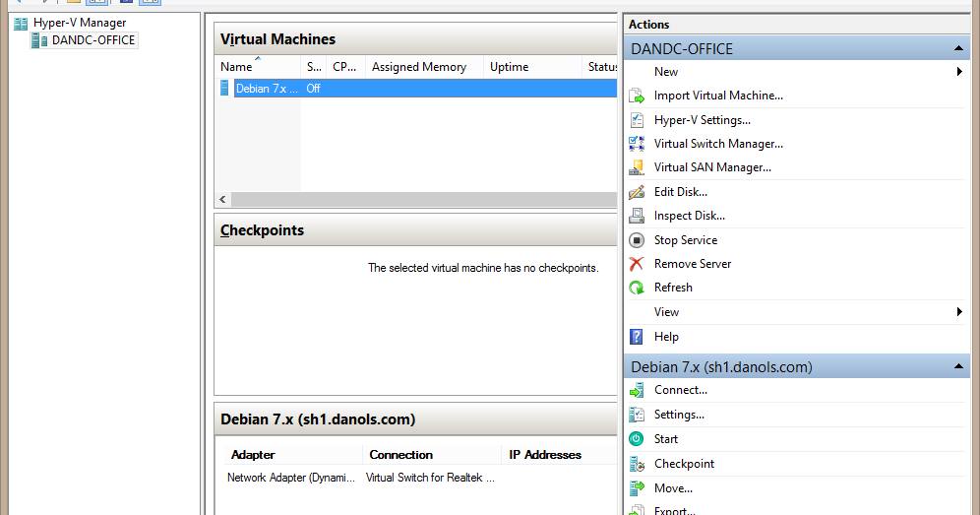Sort by Assigned Memory column
Image resolution: width=980 pixels, height=515 pixels.
pyautogui.click(x=424, y=67)
